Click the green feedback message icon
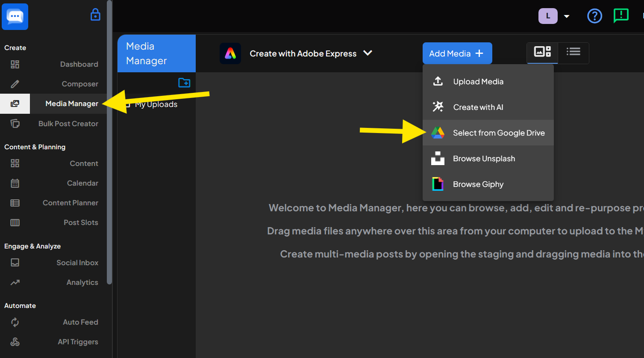644x358 pixels. (620, 16)
